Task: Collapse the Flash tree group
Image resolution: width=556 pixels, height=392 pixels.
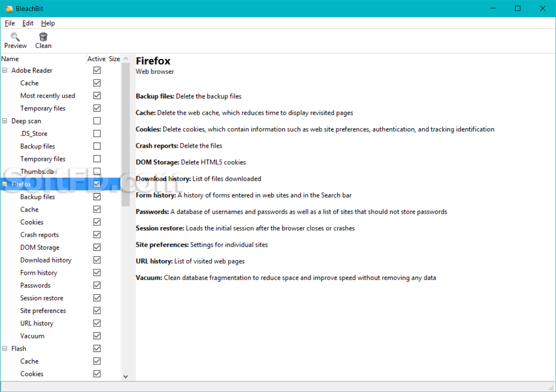Action: point(5,348)
